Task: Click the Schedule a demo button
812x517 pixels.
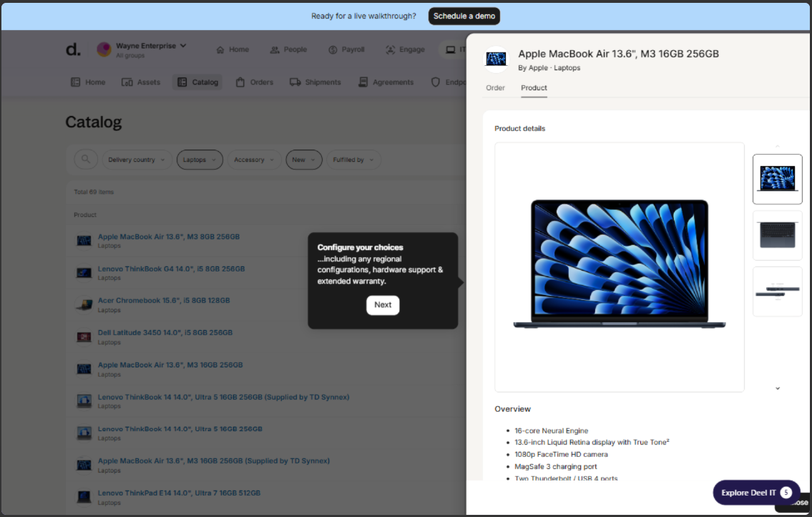Action: coord(464,16)
